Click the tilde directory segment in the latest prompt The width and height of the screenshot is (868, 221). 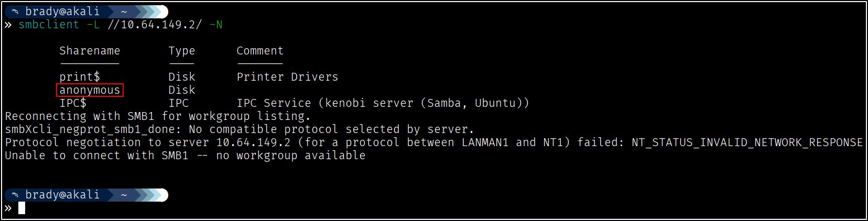(124, 195)
